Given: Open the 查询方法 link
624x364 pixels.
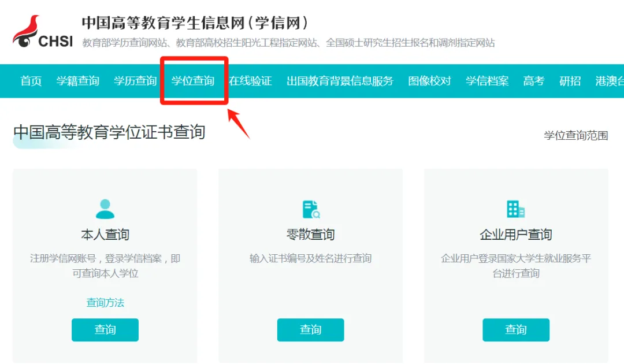Looking at the screenshot, I should point(105,302).
